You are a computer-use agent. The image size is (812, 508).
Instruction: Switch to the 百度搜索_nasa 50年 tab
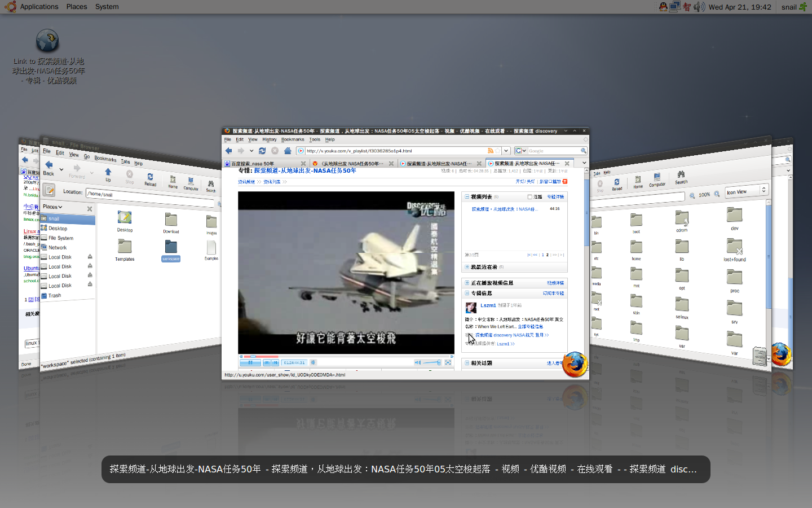tap(265, 164)
